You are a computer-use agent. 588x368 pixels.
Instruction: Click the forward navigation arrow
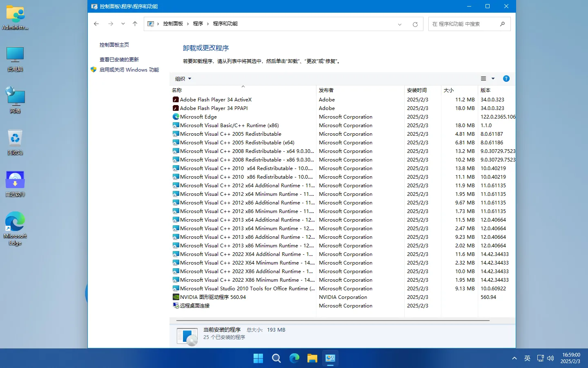111,24
